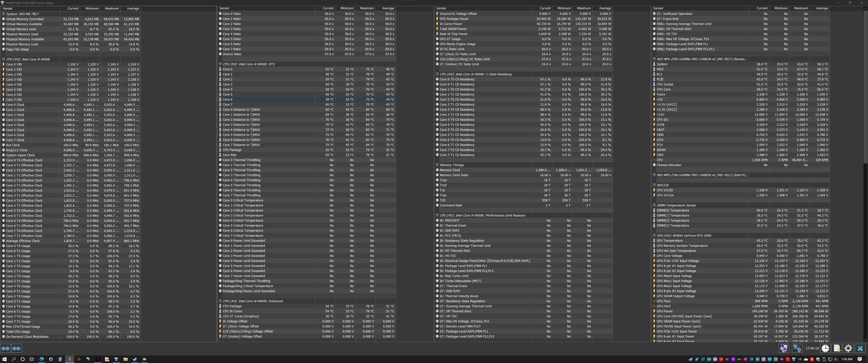Open the sensor summary monitor icon
The height and width of the screenshot is (363, 868).
[x=784, y=349]
